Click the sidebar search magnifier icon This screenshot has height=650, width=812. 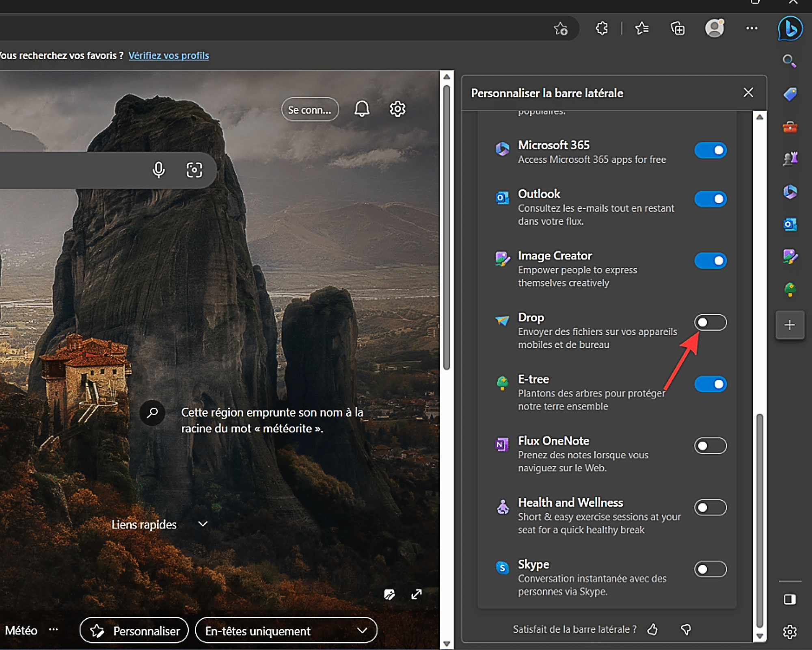point(789,61)
